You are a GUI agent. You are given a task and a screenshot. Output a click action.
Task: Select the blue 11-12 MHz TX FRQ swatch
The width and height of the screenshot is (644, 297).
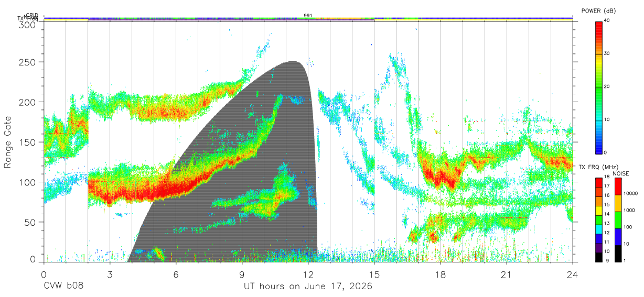coord(599,239)
